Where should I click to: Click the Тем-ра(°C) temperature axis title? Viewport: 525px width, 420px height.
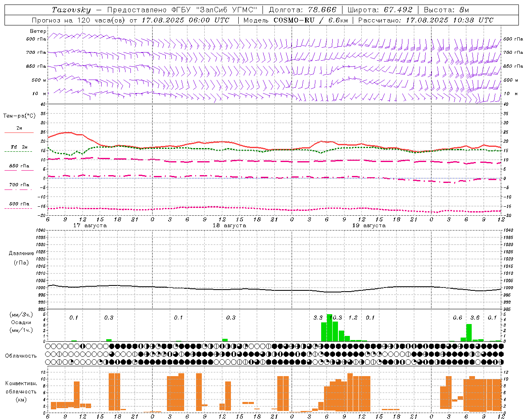[19, 116]
